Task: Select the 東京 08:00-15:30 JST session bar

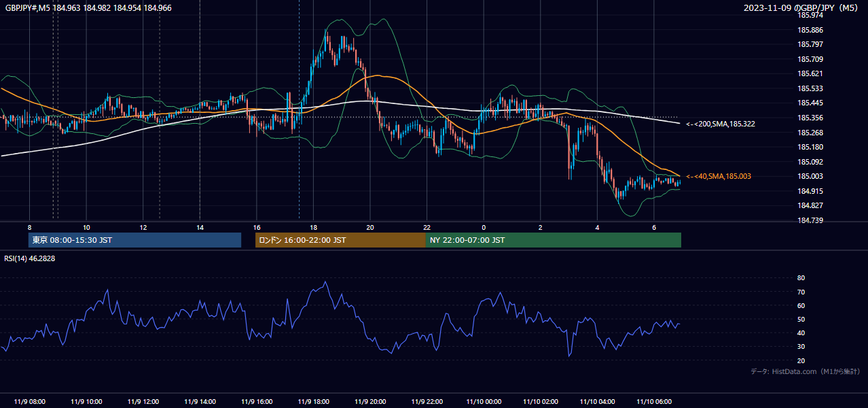Action: point(135,240)
